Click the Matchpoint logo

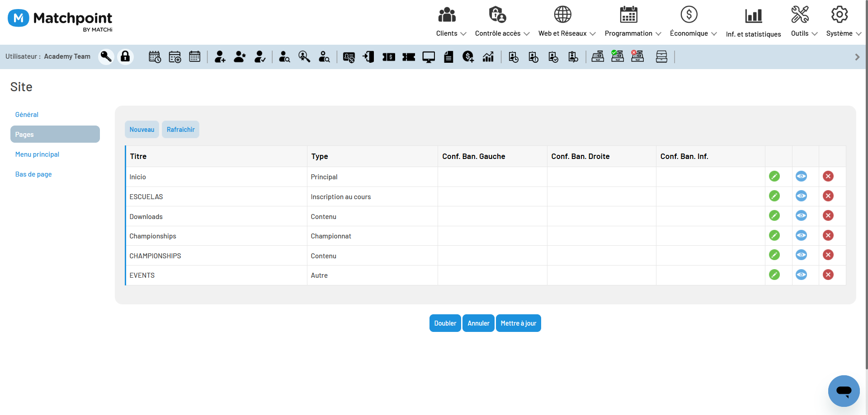(x=60, y=20)
